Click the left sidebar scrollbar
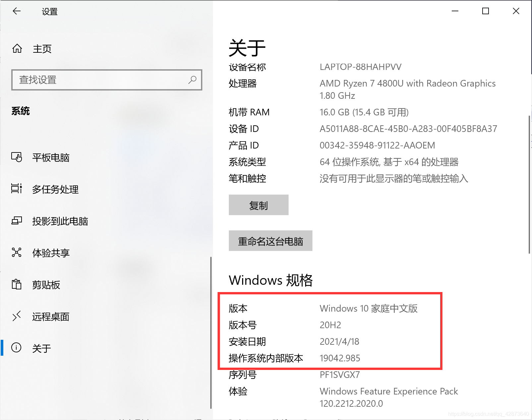The height and width of the screenshot is (420, 532). (211, 332)
